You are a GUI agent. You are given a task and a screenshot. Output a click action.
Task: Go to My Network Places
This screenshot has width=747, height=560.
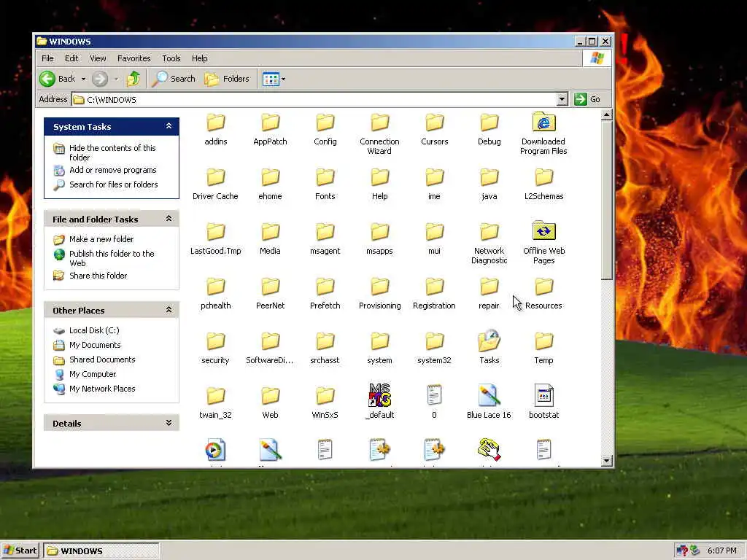[x=102, y=389]
